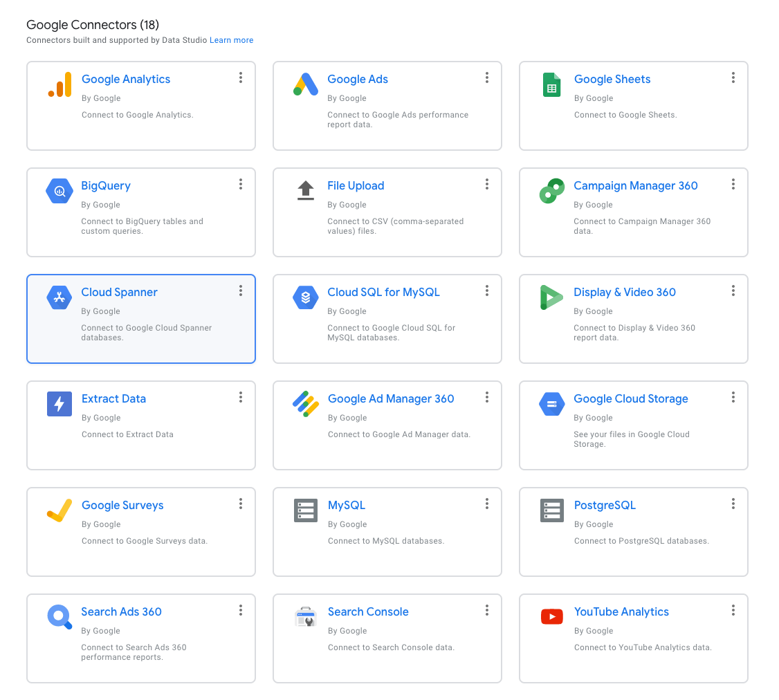Viewport: 779px width, 700px height.
Task: Open more options for Campaign Manager 360
Action: point(733,184)
